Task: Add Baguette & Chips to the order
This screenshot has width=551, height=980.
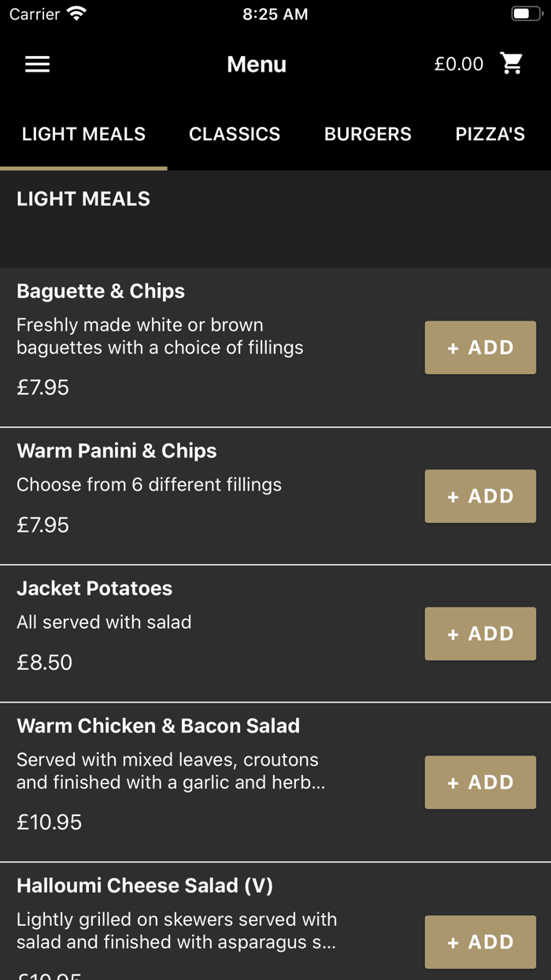Action: click(x=480, y=347)
